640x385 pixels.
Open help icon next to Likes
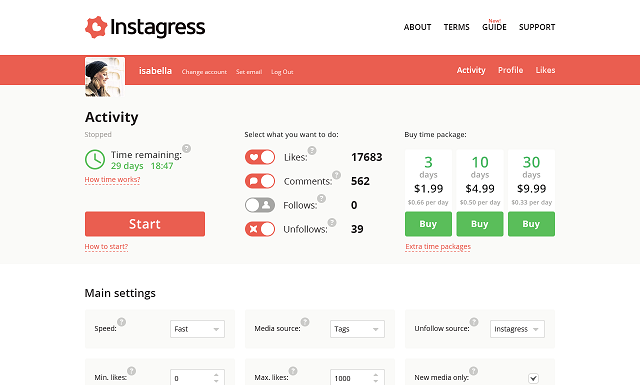312,151
